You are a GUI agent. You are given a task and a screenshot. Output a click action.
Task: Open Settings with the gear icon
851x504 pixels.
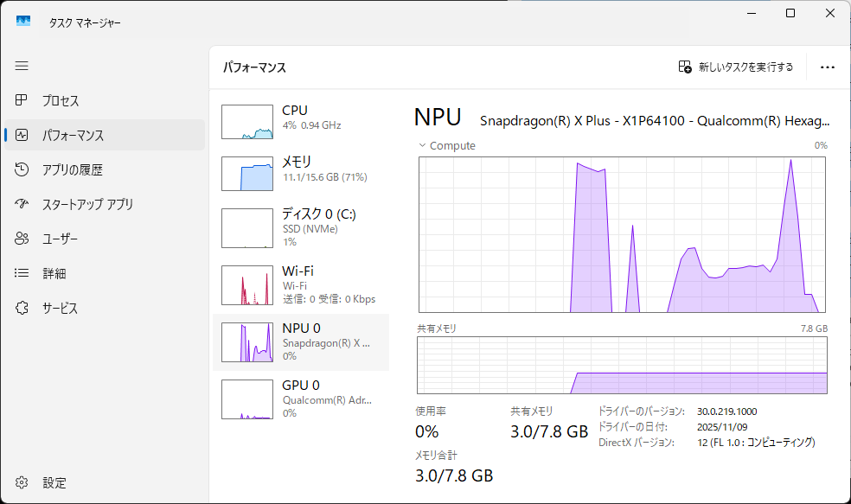point(22,483)
